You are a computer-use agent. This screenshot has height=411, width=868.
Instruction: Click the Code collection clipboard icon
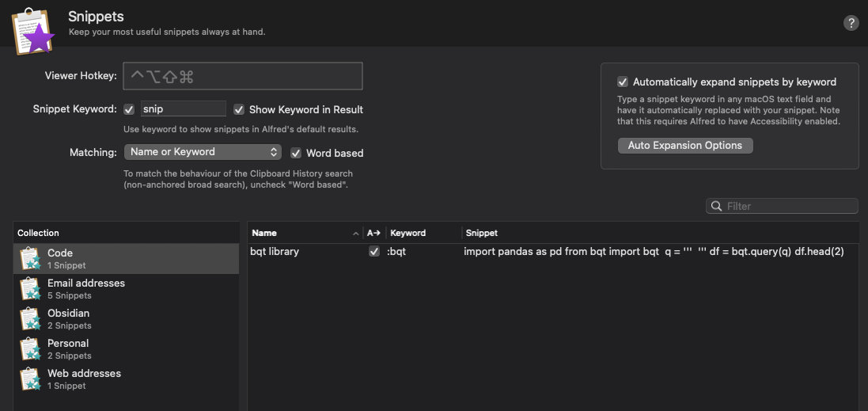30,259
